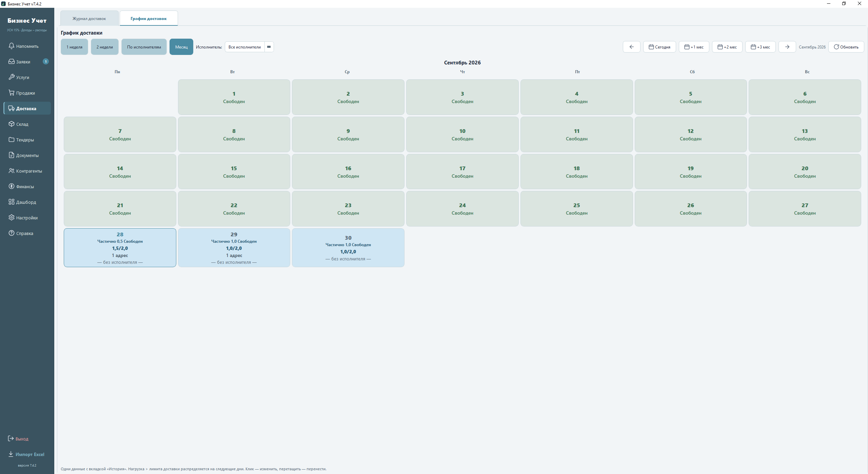
Task: Jump ahead with the +2 мес button
Action: 727,47
